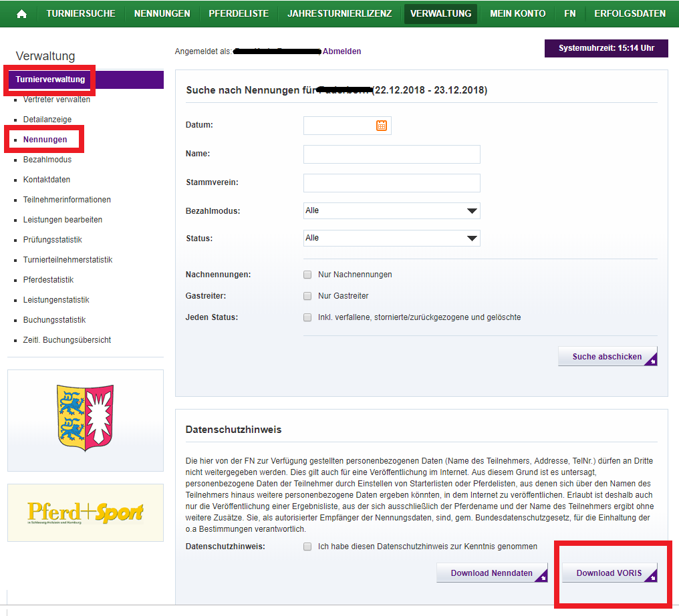Open the calendar date picker icon

382,126
